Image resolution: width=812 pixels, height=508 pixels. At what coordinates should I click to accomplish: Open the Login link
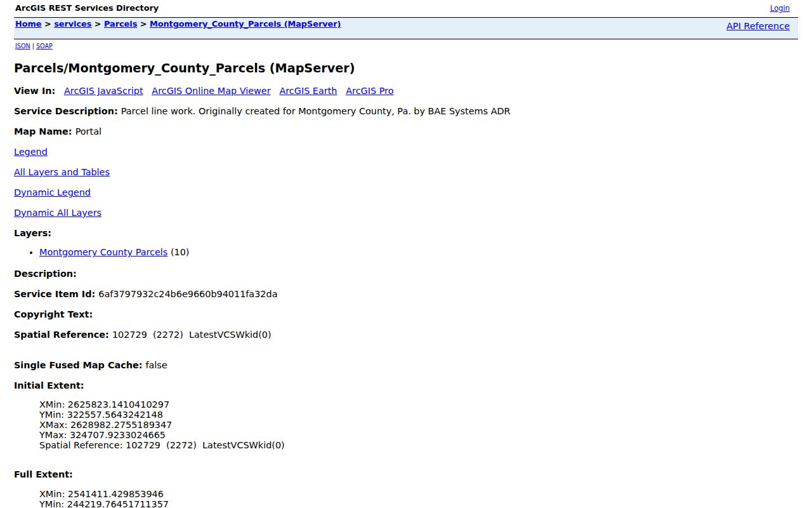[x=780, y=8]
